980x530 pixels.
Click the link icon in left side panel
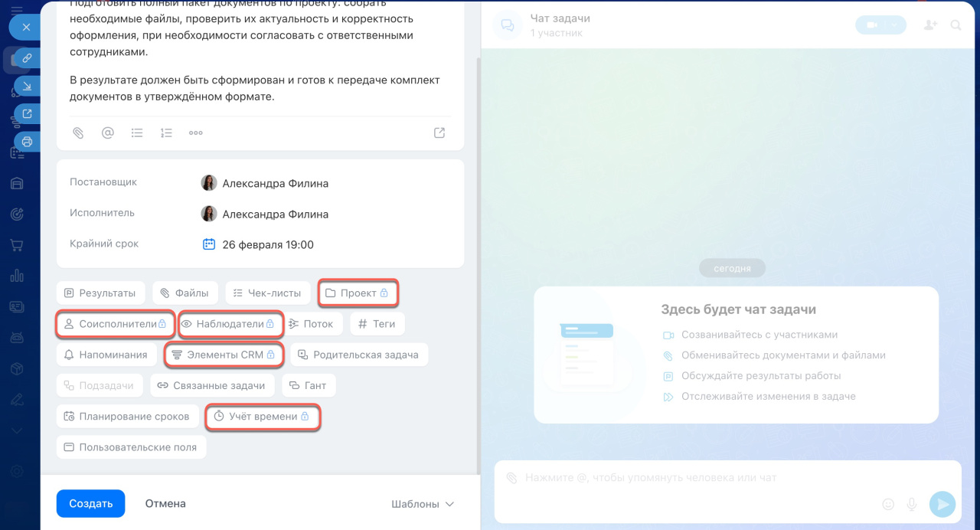tap(27, 58)
